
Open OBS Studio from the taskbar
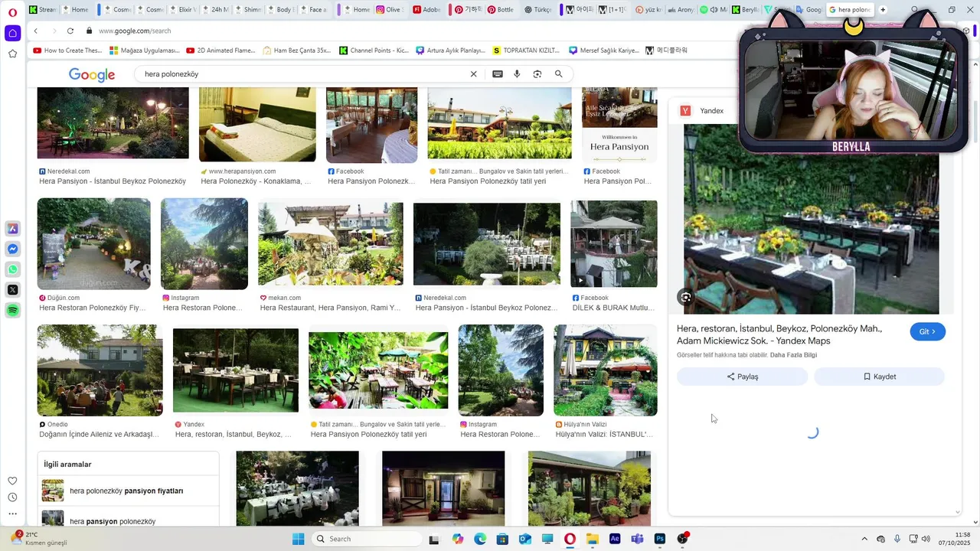click(682, 539)
